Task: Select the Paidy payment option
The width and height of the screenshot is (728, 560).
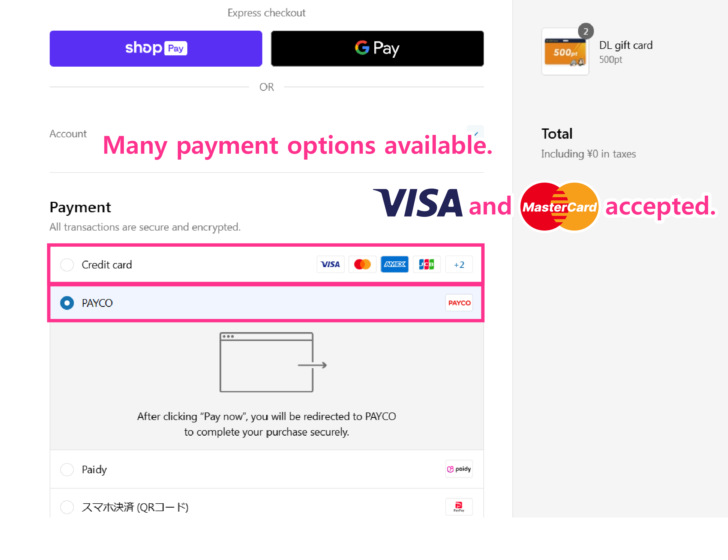Action: (67, 469)
